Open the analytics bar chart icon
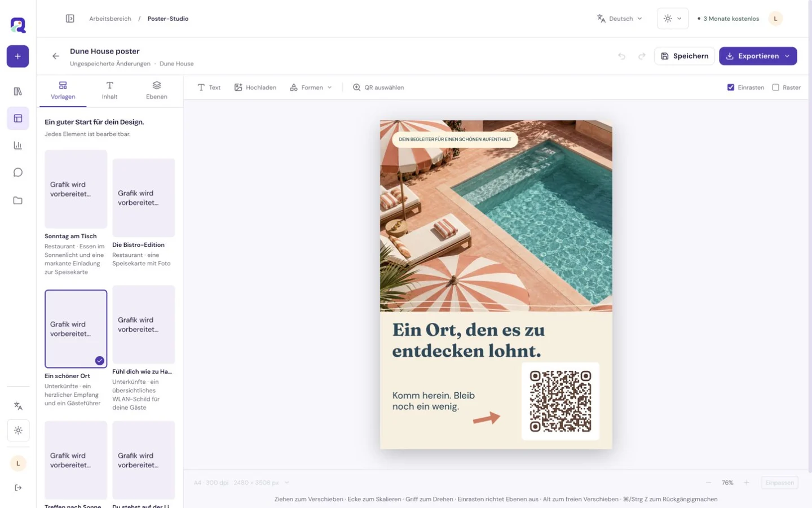Screen dimensions: 812x508 (17, 146)
